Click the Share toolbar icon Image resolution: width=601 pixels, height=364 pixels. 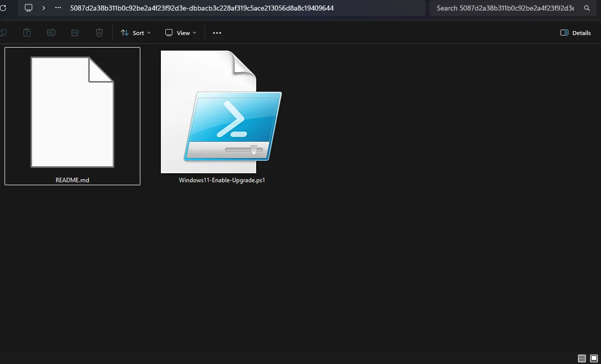click(x=75, y=33)
